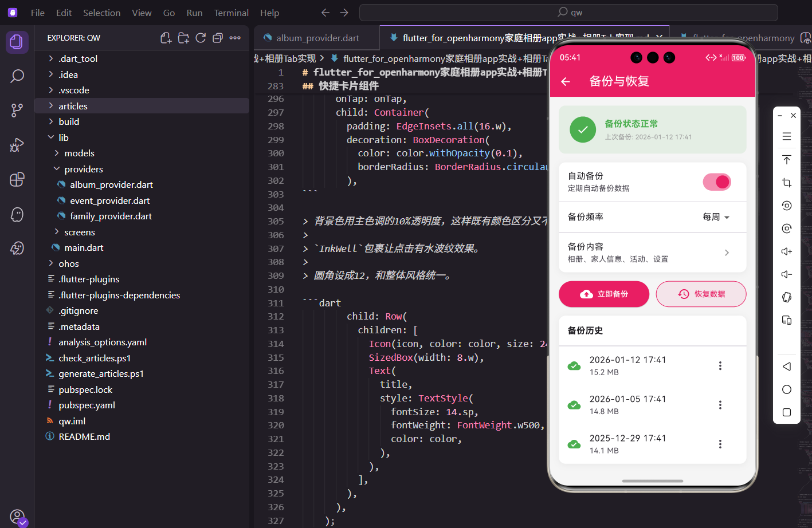Decrease emulator volume with speaker minus icon

[787, 274]
